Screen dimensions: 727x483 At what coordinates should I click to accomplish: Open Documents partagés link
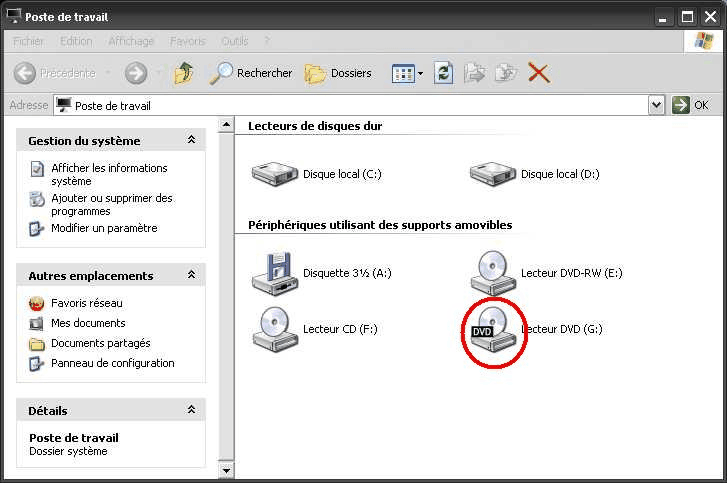(x=101, y=343)
